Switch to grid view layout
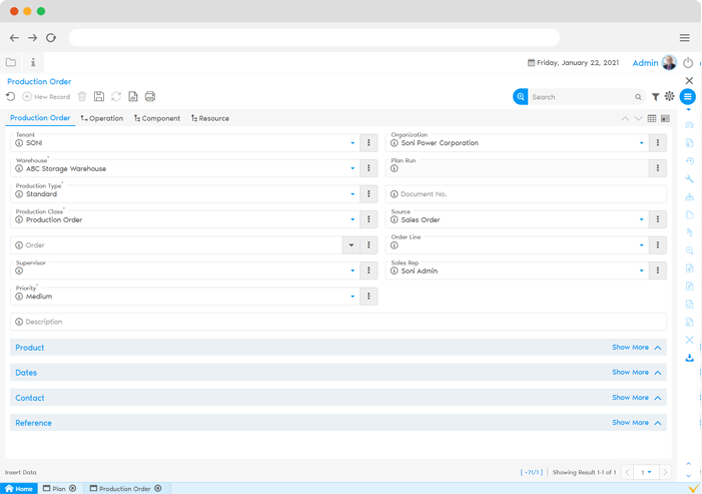The image size is (702, 494). (652, 118)
